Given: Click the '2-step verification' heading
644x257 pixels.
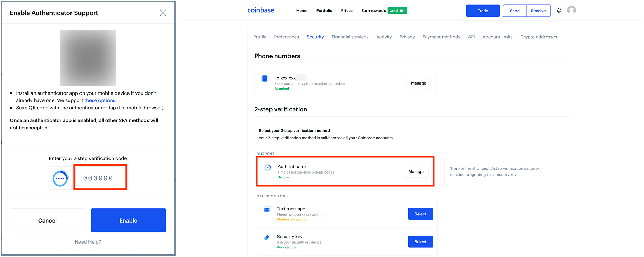Looking at the screenshot, I should (281, 109).
